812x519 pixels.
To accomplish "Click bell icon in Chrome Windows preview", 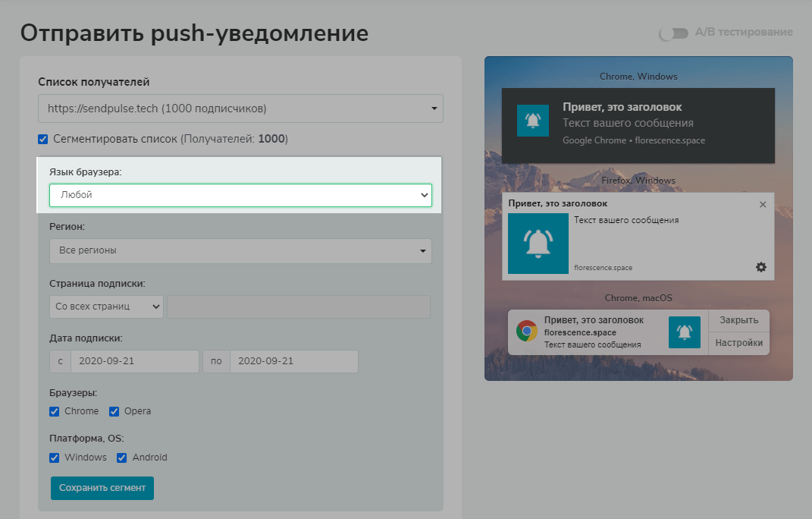I will click(533, 121).
